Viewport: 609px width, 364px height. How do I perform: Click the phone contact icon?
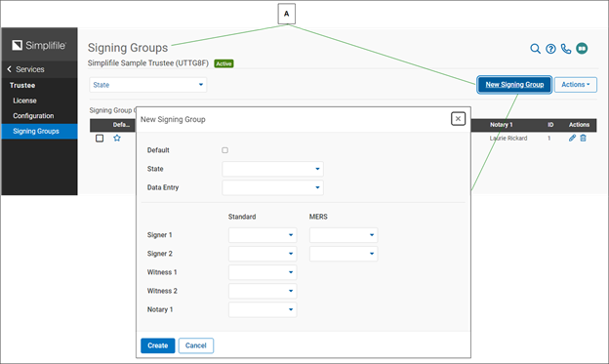[x=566, y=49]
